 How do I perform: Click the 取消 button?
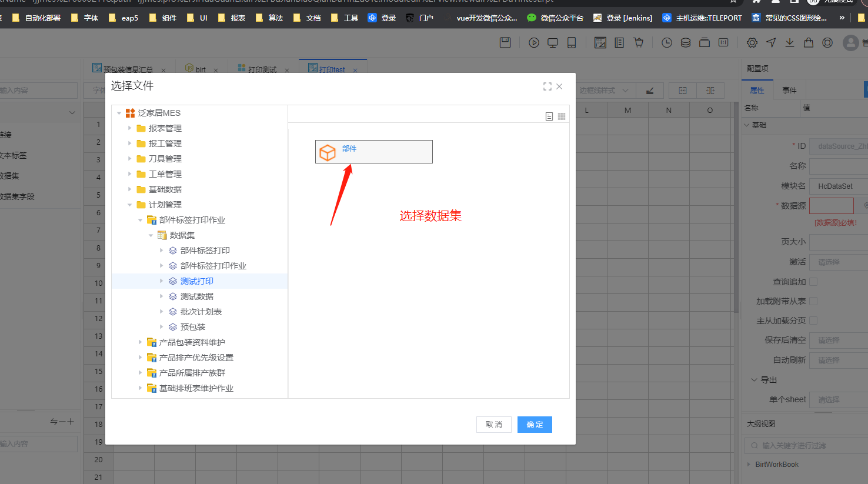pyautogui.click(x=493, y=425)
